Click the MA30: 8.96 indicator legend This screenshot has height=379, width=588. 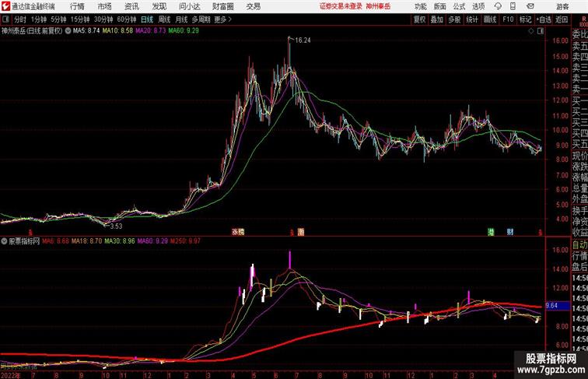[120, 241]
